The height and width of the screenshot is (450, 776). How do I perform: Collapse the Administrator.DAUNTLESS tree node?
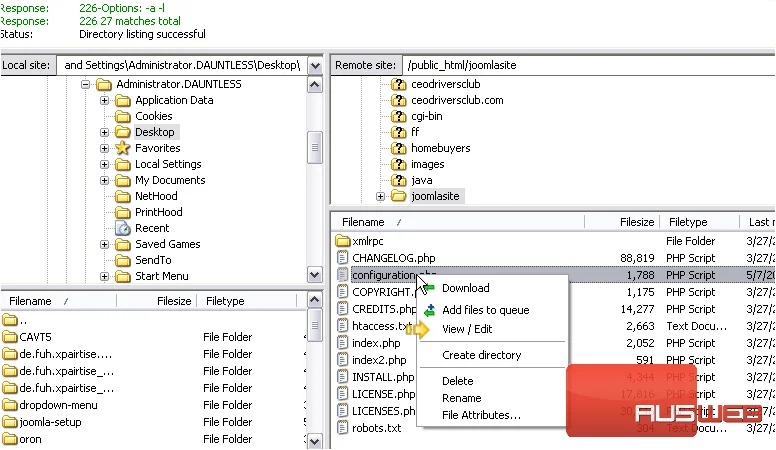click(86, 85)
